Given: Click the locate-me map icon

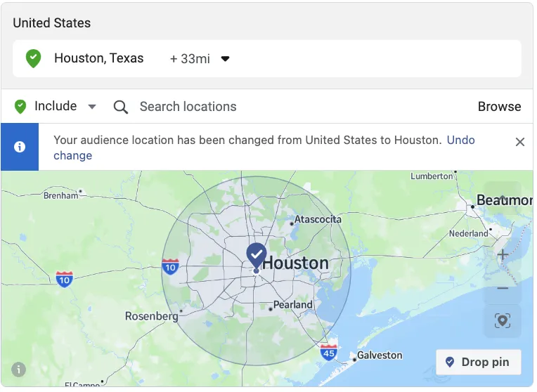Looking at the screenshot, I should pyautogui.click(x=503, y=321).
